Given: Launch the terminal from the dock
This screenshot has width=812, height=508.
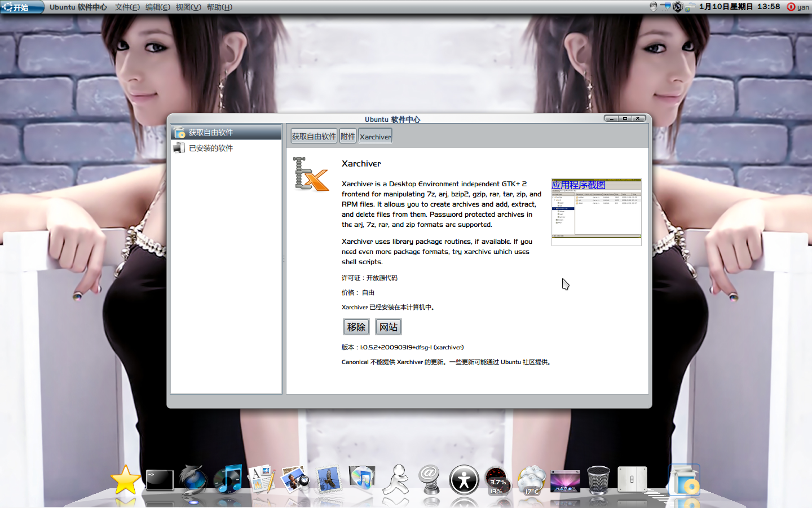Looking at the screenshot, I should tap(160, 480).
